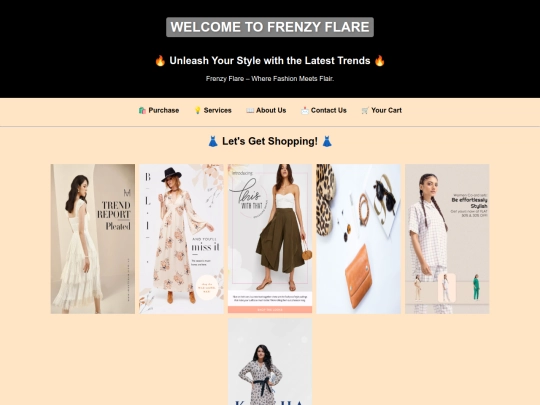Select the leopard accessories and wallet image
Image resolution: width=540 pixels, height=405 pixels.
[359, 239]
